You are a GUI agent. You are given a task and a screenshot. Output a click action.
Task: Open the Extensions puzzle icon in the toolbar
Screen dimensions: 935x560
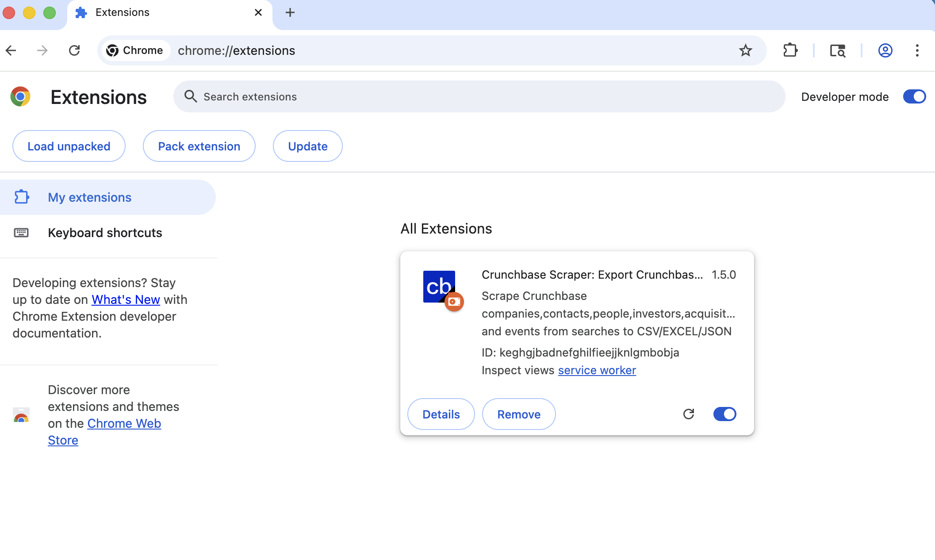(x=790, y=50)
